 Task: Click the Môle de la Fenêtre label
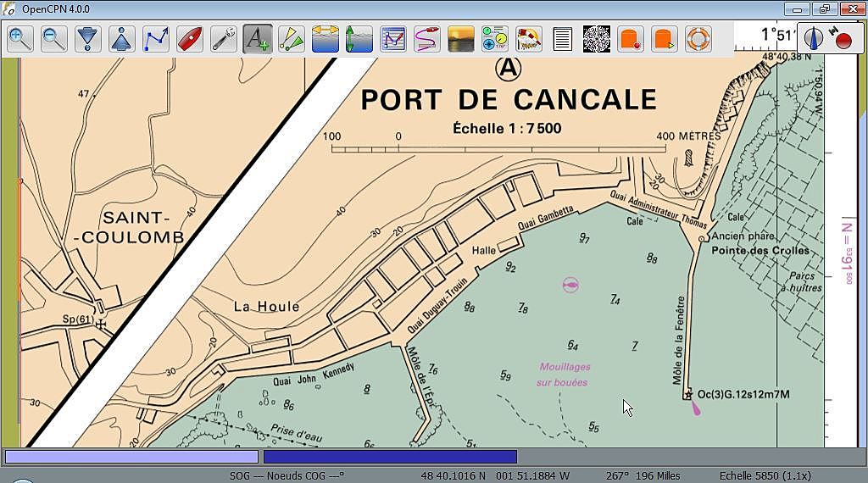pyautogui.click(x=678, y=341)
